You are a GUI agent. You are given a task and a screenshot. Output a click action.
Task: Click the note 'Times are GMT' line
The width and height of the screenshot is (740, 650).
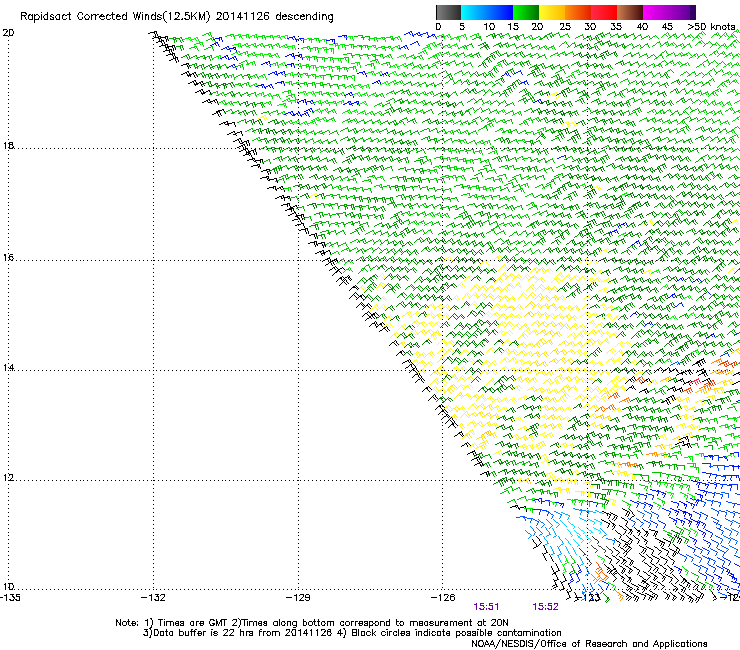point(312,623)
